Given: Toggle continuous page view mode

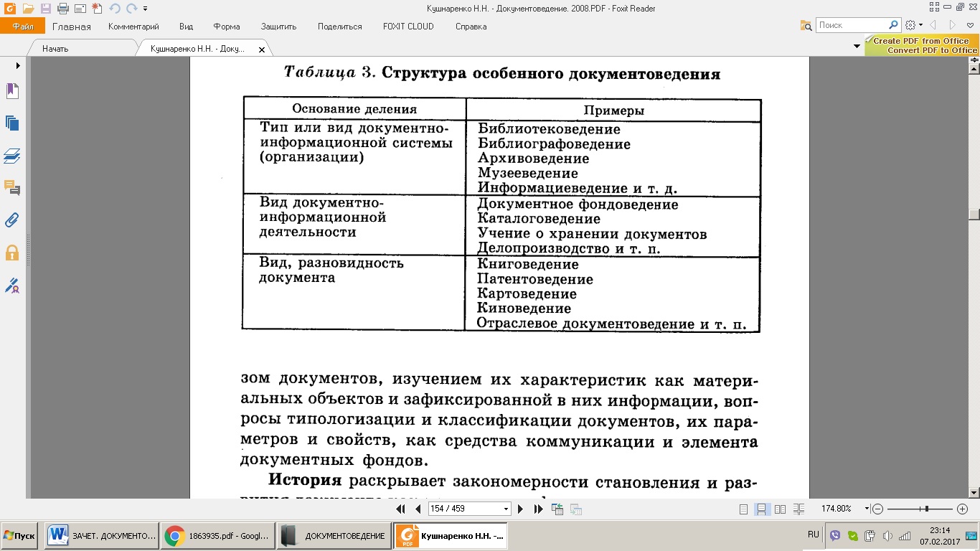Looking at the screenshot, I should [x=762, y=509].
